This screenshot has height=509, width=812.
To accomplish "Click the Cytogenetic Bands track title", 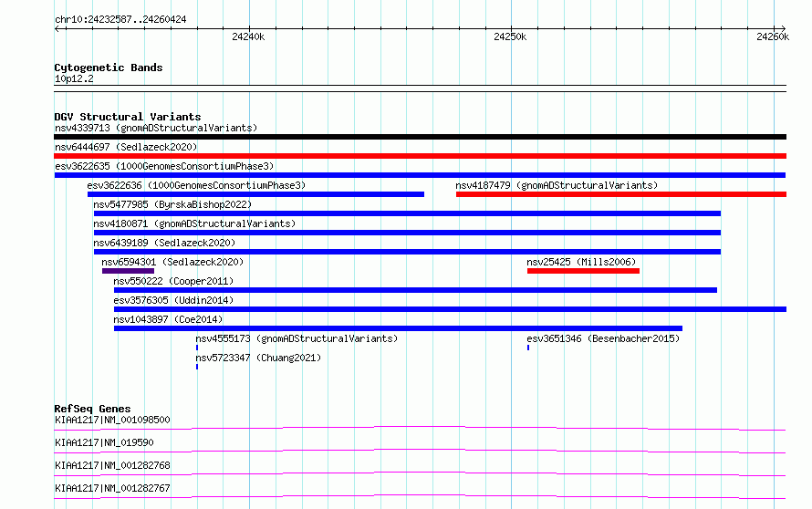I will click(109, 68).
